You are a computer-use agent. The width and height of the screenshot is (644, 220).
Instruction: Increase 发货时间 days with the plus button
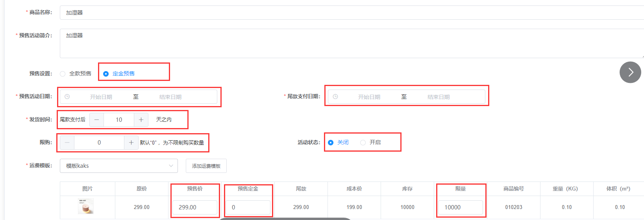coord(141,120)
